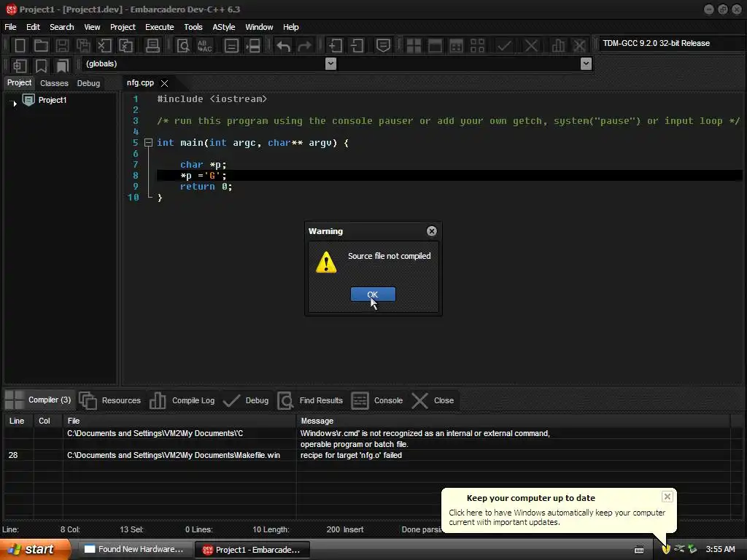Open the Find Results bottom tab

click(310, 400)
